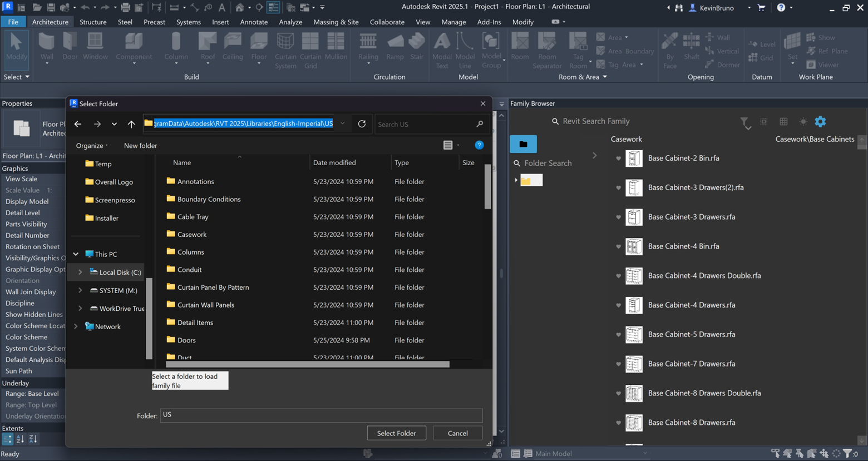Image resolution: width=868 pixels, height=461 pixels.
Task: Toggle the heart for Base Cabinet-4 Drawers.rfa
Action: [x=618, y=305]
